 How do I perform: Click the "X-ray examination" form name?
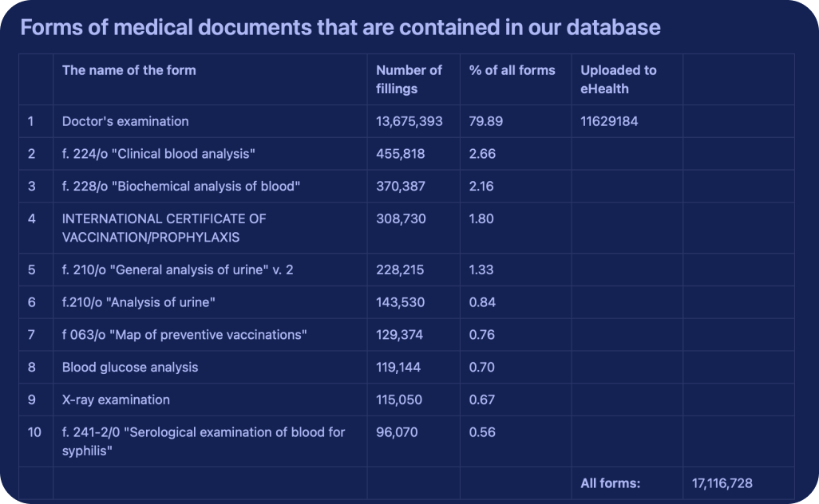tap(116, 400)
